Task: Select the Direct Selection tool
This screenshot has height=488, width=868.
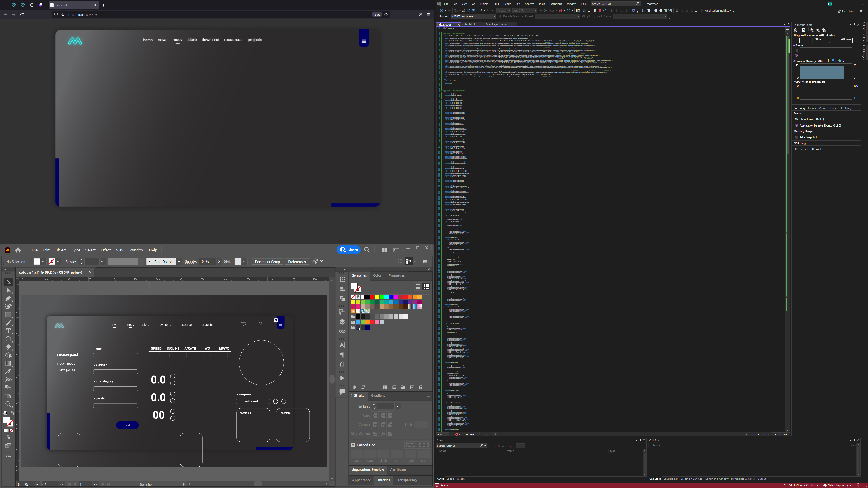Action: tap(8, 290)
